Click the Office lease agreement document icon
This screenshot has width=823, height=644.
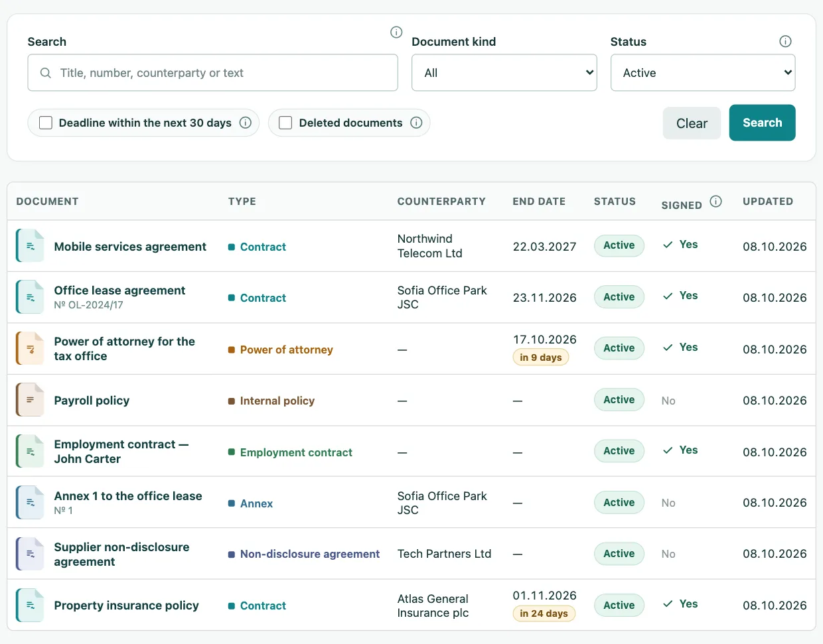click(x=30, y=297)
